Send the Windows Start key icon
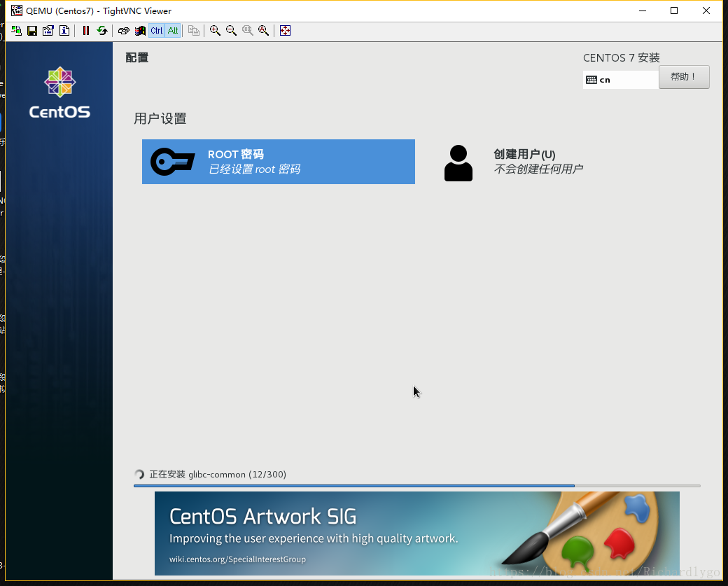The height and width of the screenshot is (586, 728). pos(140,31)
